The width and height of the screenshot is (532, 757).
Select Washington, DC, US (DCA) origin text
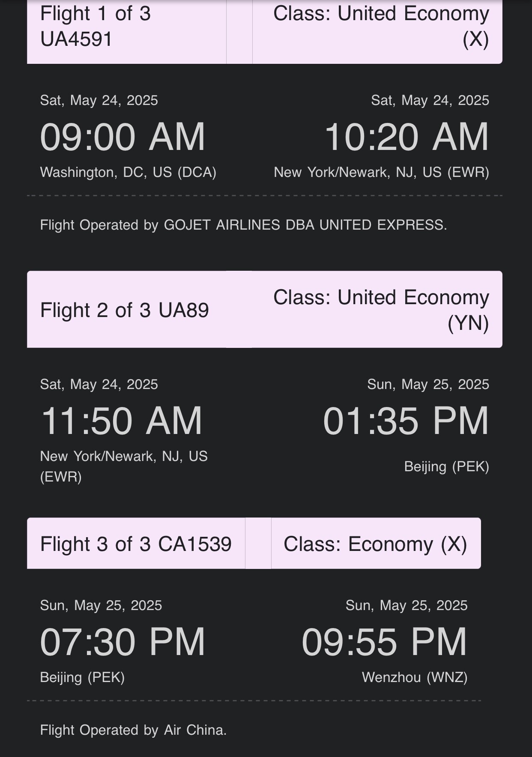click(x=128, y=172)
